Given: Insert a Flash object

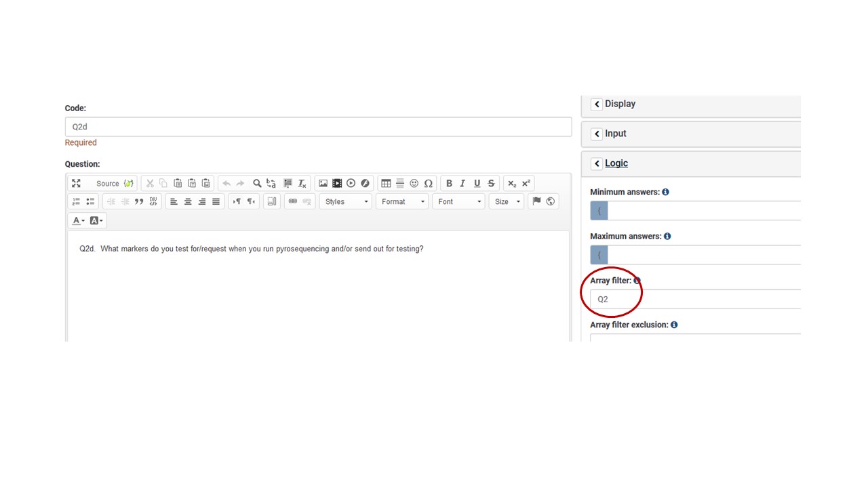Looking at the screenshot, I should (x=366, y=184).
